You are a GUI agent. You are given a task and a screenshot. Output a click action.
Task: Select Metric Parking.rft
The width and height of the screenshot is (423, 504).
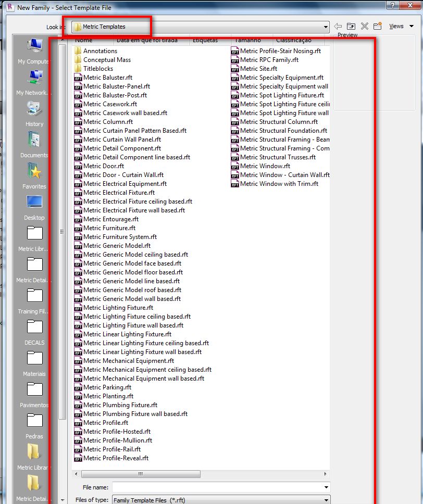[103, 387]
